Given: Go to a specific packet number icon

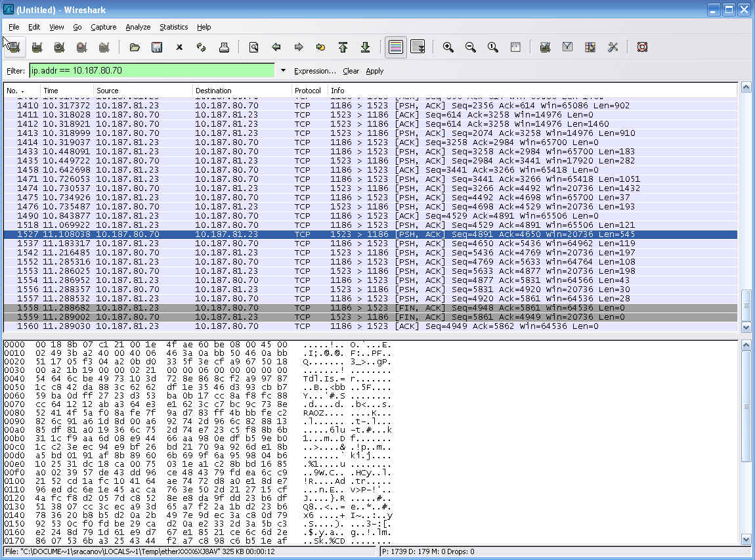Looking at the screenshot, I should 320,47.
